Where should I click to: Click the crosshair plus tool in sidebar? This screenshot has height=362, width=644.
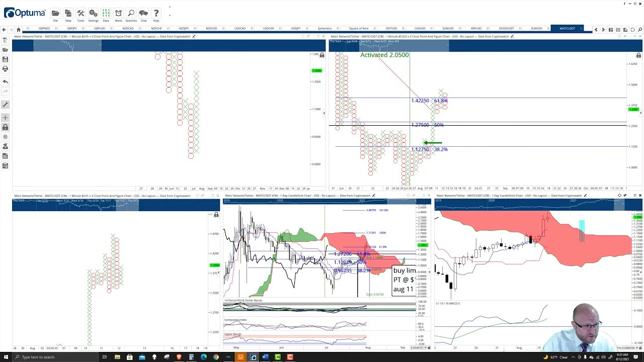point(5,118)
